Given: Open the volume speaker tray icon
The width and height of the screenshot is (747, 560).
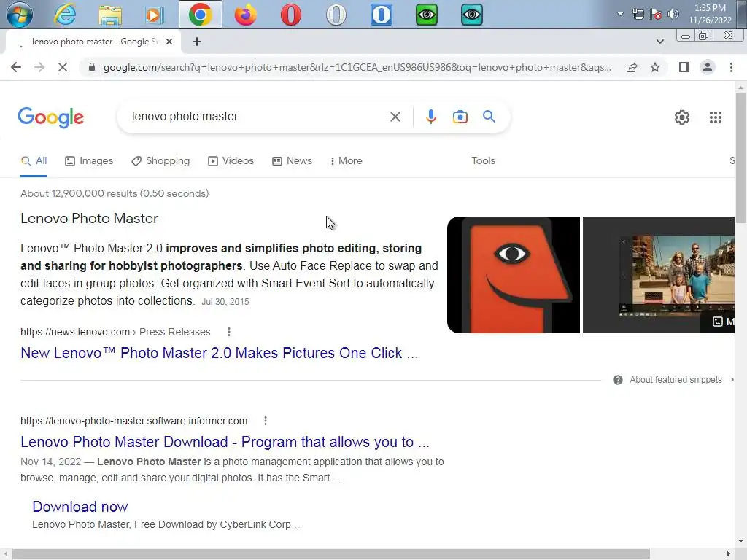Looking at the screenshot, I should click(673, 14).
